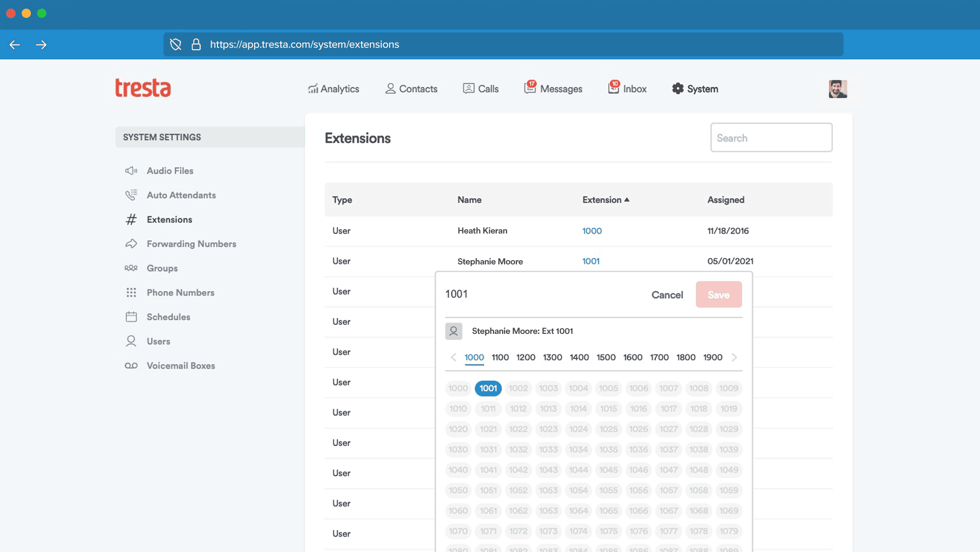
Task: Switch to the 1400 range tab
Action: pos(579,358)
